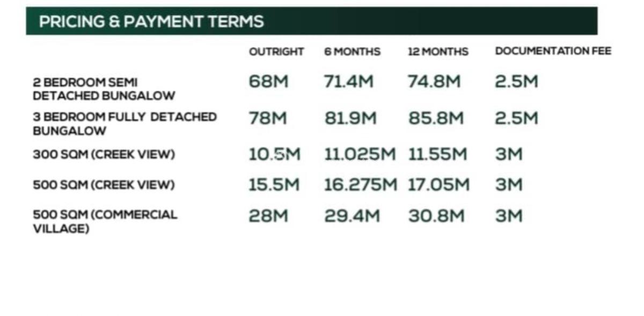Select the 2 Bedroom Semi Detached Bungalow row label
This screenshot has width=644, height=316.
point(104,89)
